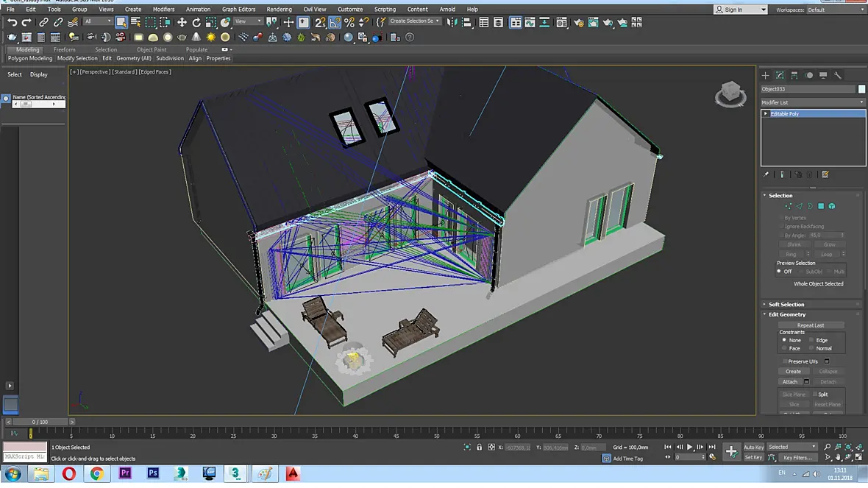Image resolution: width=868 pixels, height=488 pixels.
Task: Enable the By Vertex checkbox
Action: point(782,218)
